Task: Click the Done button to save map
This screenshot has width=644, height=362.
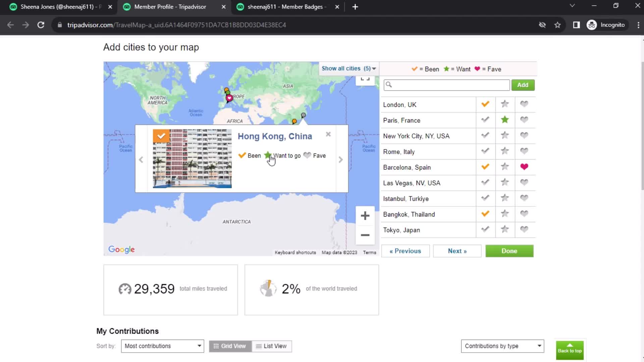Action: pyautogui.click(x=509, y=251)
